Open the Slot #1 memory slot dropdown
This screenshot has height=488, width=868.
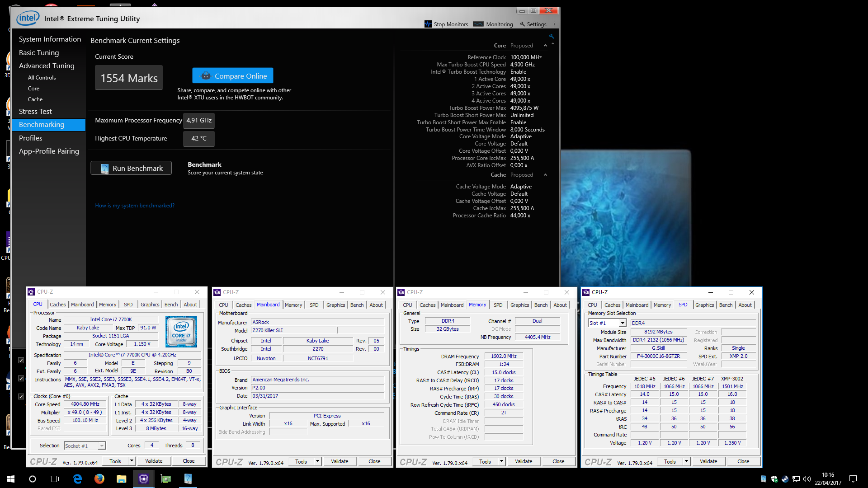[623, 323]
